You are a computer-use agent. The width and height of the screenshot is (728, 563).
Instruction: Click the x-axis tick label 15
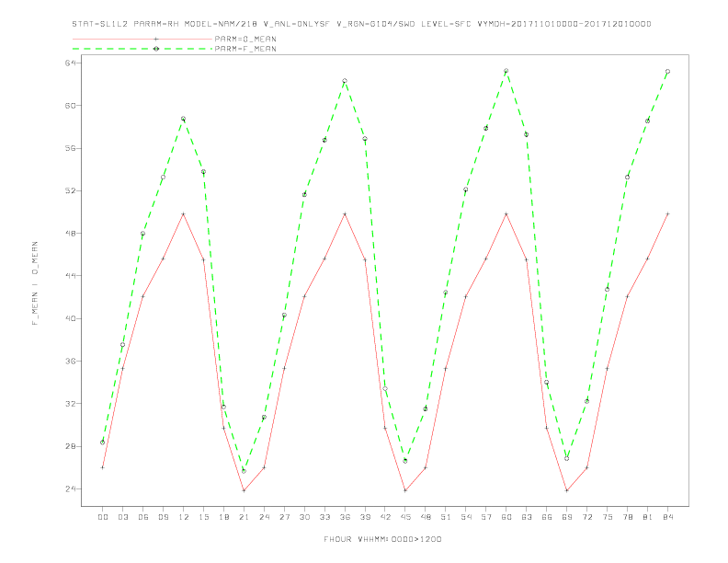tap(203, 517)
